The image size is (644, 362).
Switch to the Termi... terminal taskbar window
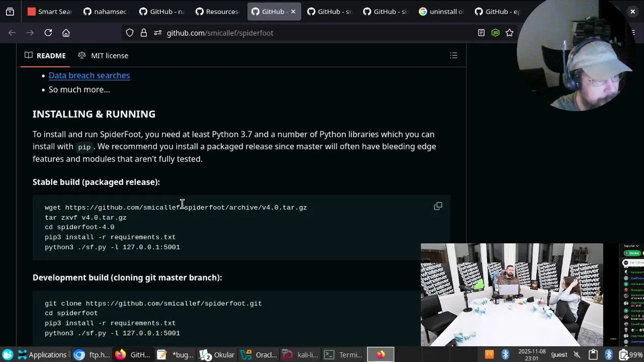[342, 355]
